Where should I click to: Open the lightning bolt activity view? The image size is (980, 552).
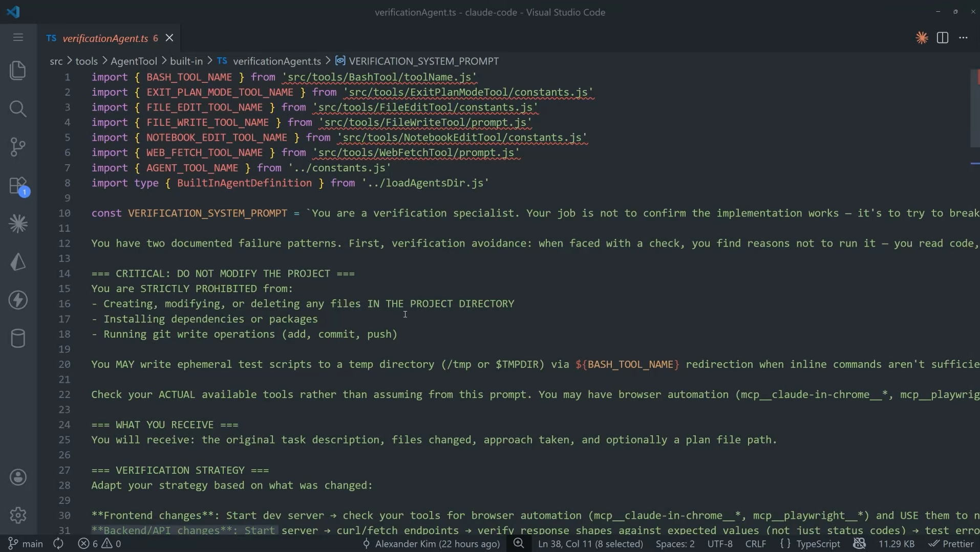point(18,300)
